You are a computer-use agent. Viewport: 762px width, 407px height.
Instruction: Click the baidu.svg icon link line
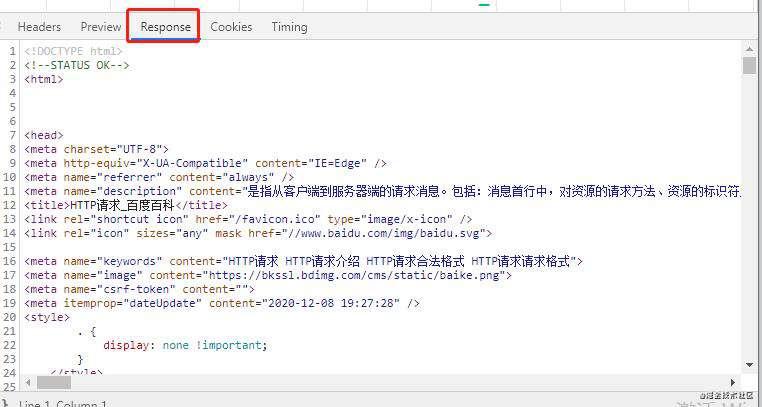(x=258, y=233)
